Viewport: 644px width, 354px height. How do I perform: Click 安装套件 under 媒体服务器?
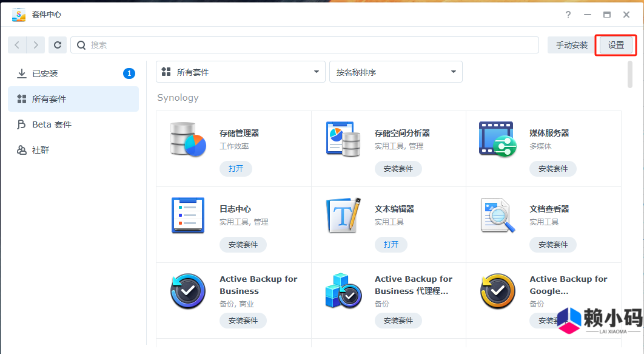pyautogui.click(x=552, y=169)
